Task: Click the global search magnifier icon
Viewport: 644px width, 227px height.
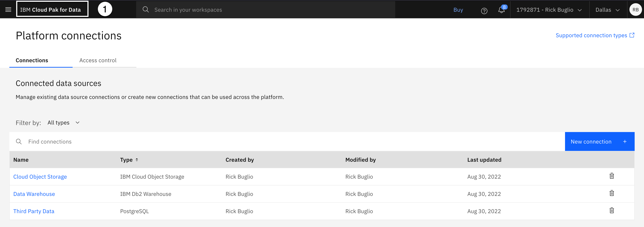Action: pyautogui.click(x=146, y=10)
